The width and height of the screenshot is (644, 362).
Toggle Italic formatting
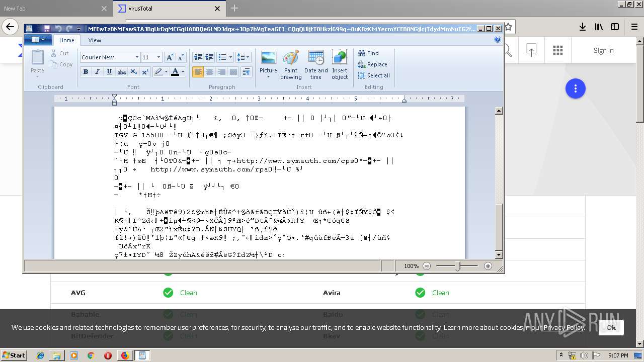(98, 72)
